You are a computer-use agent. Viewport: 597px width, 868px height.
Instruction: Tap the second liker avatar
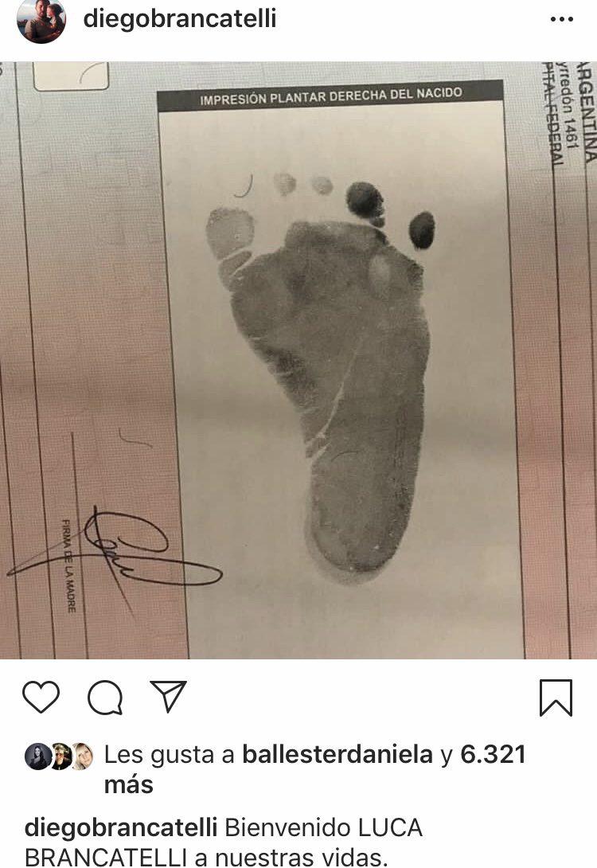[60, 757]
